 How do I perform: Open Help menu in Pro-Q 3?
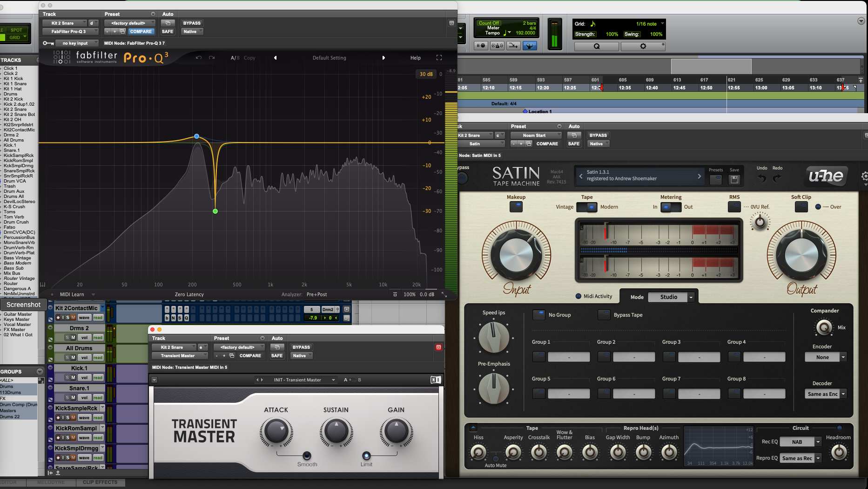click(x=416, y=58)
